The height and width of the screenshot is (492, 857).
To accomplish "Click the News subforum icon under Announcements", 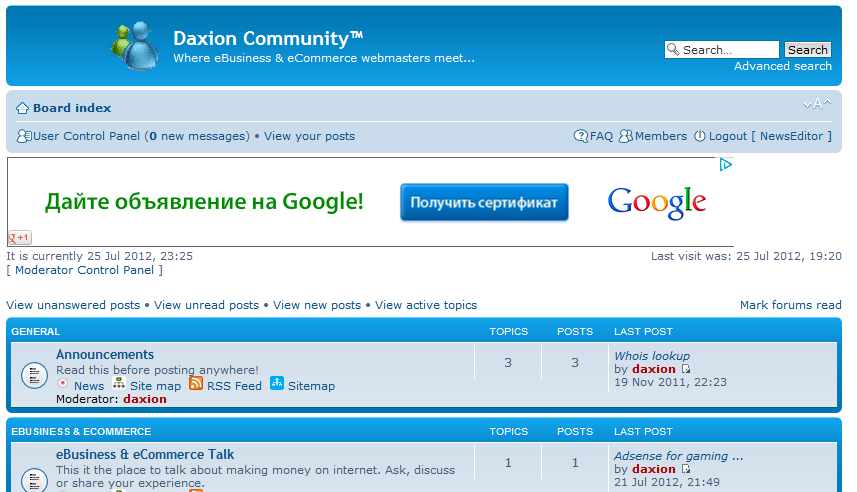I will 63,383.
